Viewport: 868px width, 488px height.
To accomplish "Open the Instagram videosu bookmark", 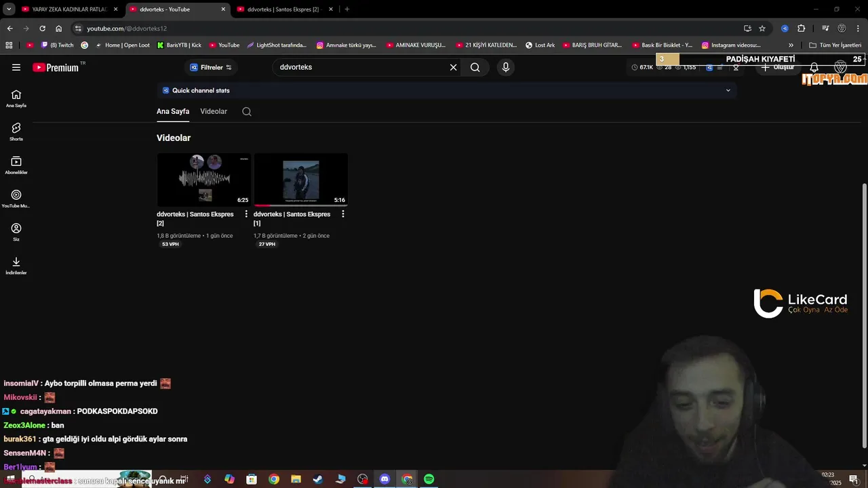I will (x=731, y=45).
